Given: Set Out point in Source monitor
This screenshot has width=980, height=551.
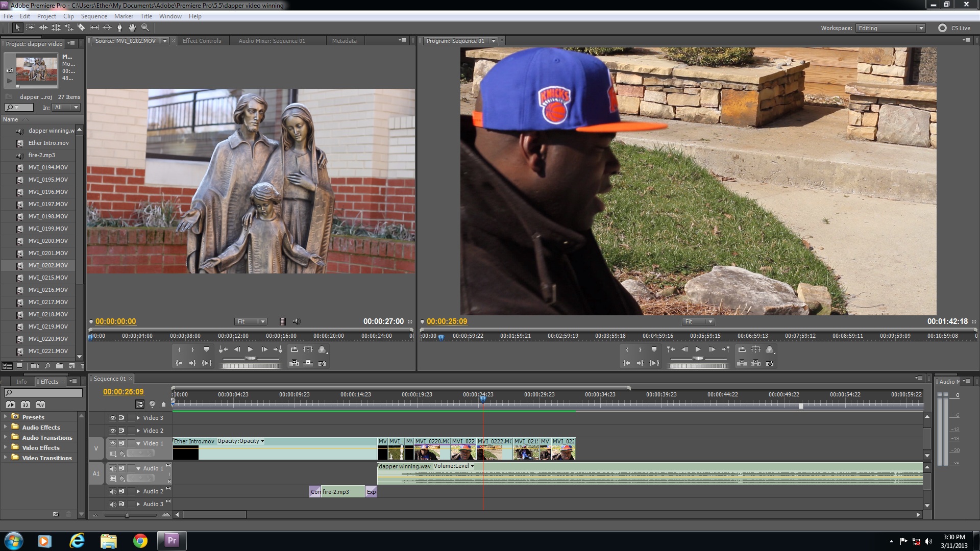Looking at the screenshot, I should tap(192, 349).
